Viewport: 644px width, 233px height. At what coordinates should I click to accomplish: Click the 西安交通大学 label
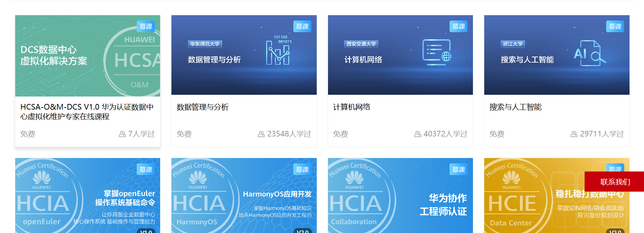361,44
